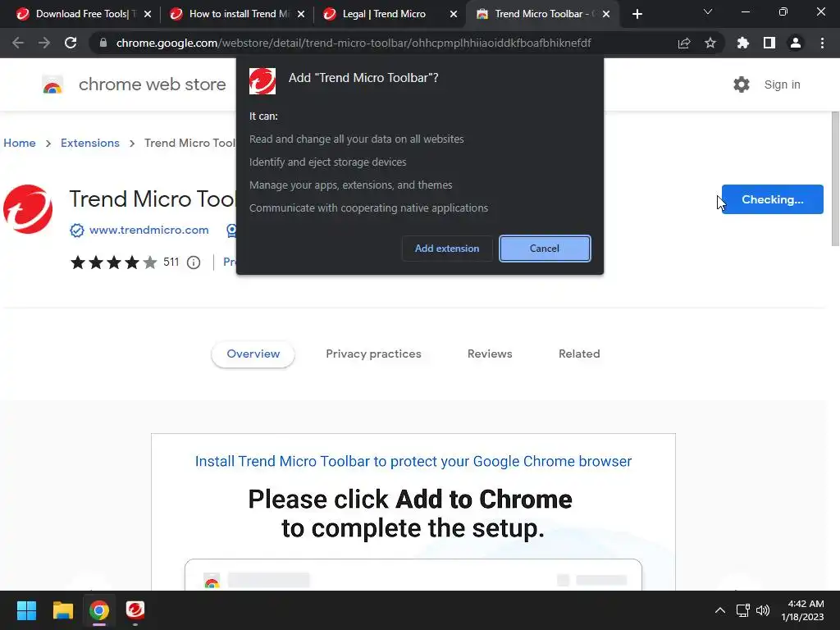The width and height of the screenshot is (840, 630).
Task: Click the Sign in link
Action: 782,84
